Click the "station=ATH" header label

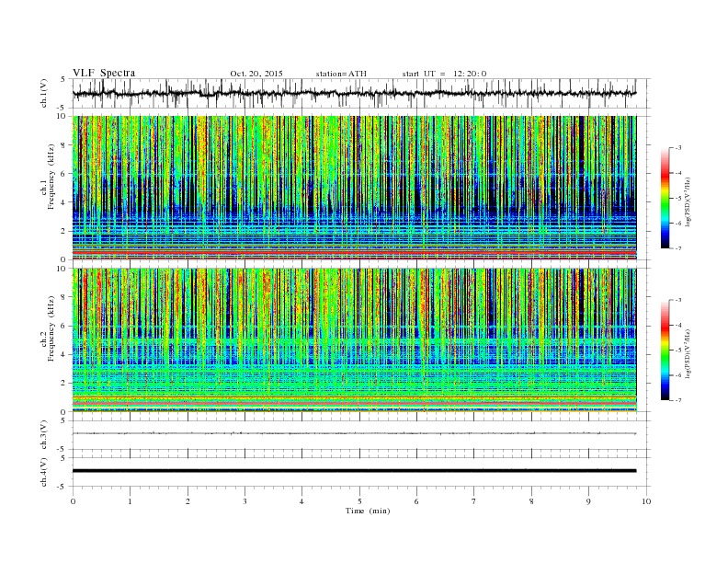tap(341, 74)
